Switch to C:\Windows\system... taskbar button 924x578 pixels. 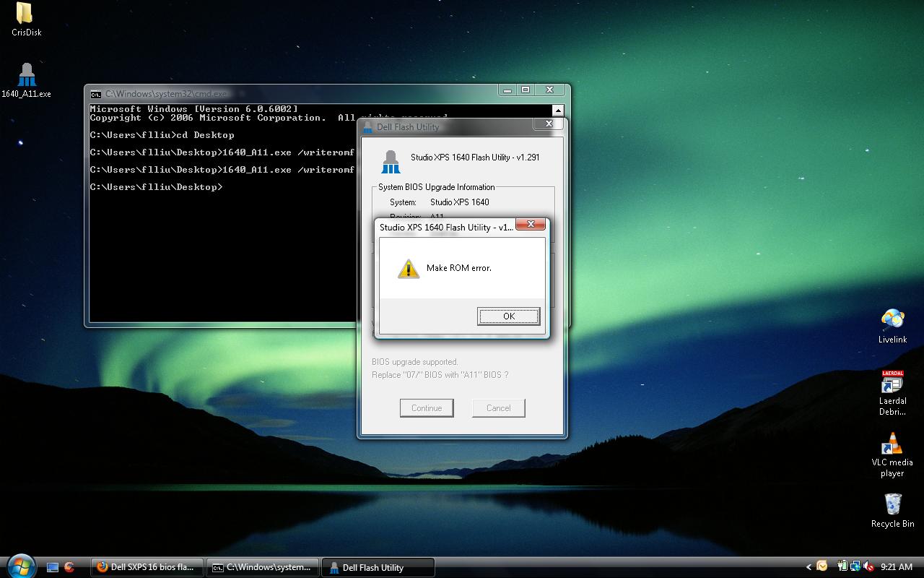(263, 567)
